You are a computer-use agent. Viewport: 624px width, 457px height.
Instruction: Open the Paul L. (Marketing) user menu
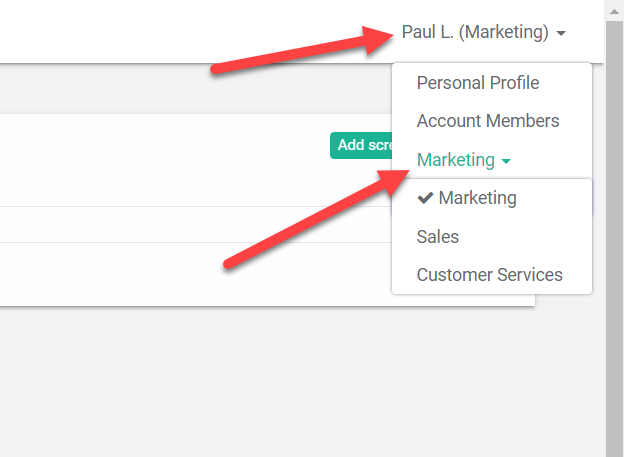click(x=483, y=32)
